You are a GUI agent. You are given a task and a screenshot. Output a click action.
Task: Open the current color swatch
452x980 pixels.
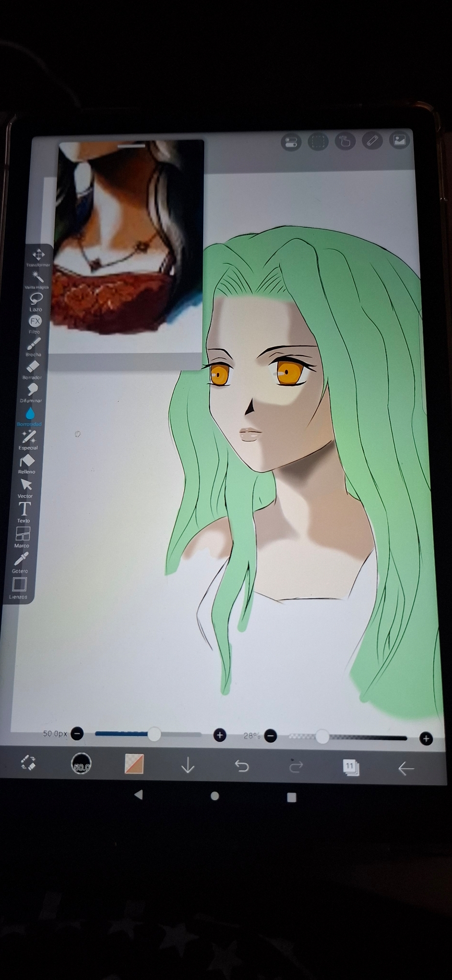(134, 764)
